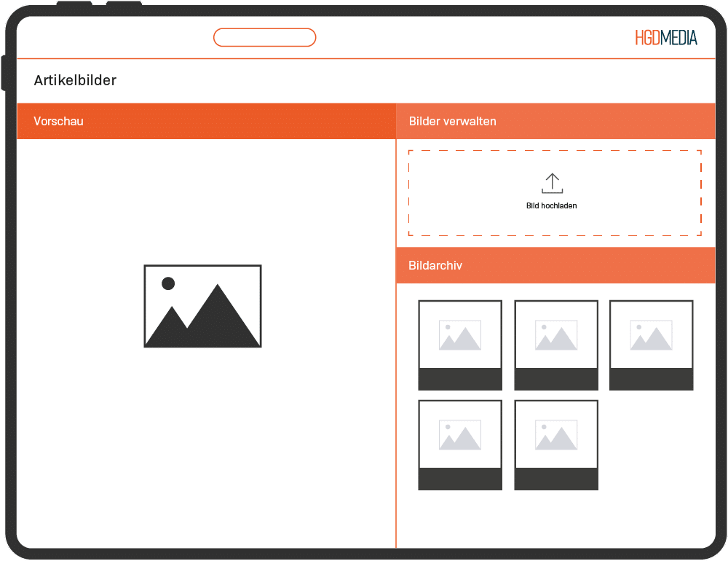Click the HGD Media logo
This screenshot has height=561, width=728.
point(665,38)
